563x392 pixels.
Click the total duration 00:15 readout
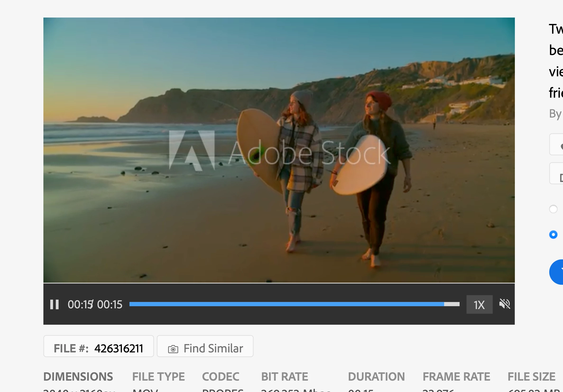tap(110, 305)
